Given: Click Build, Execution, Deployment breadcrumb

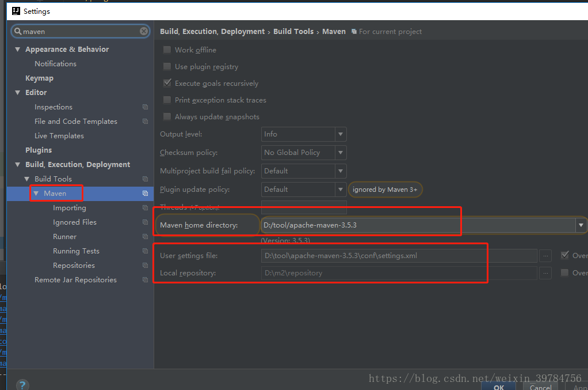Looking at the screenshot, I should pos(212,32).
